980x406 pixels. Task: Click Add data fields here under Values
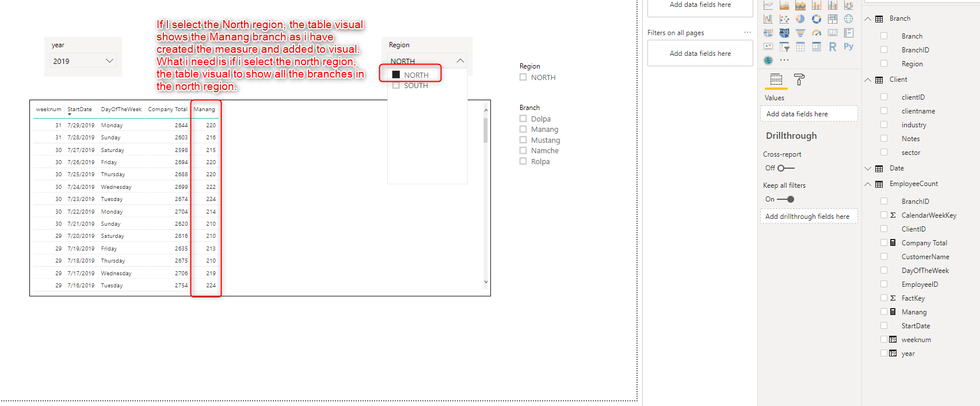pos(809,114)
